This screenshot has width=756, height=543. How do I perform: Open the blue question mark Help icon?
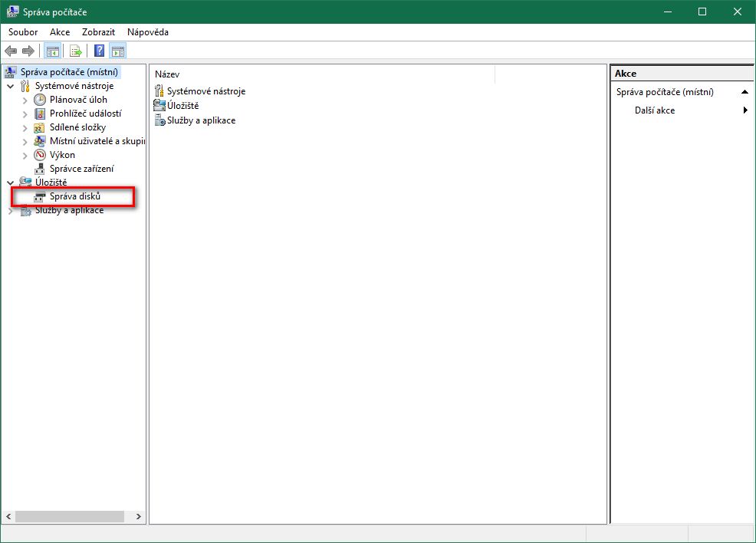pos(99,51)
